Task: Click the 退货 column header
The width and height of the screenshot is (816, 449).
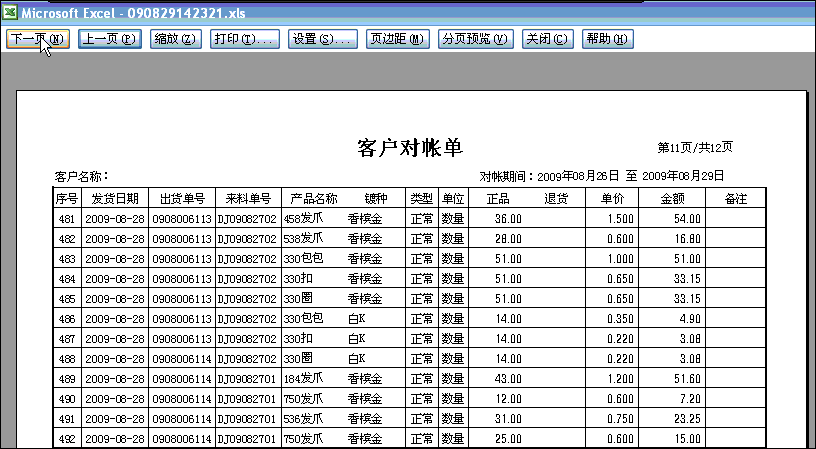Action: (556, 198)
